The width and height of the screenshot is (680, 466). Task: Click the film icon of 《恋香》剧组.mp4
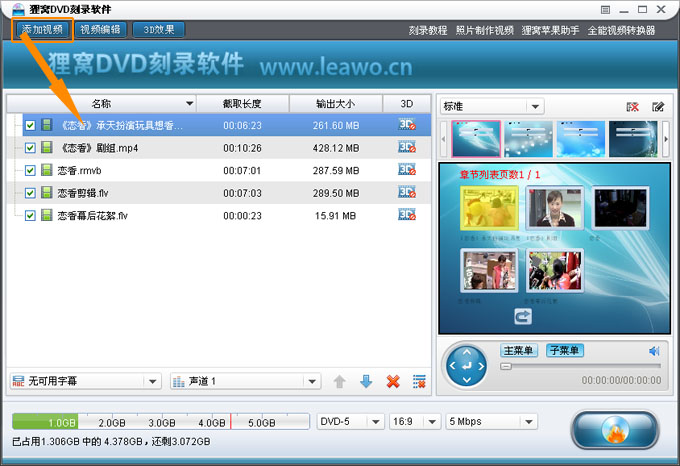tap(46, 147)
